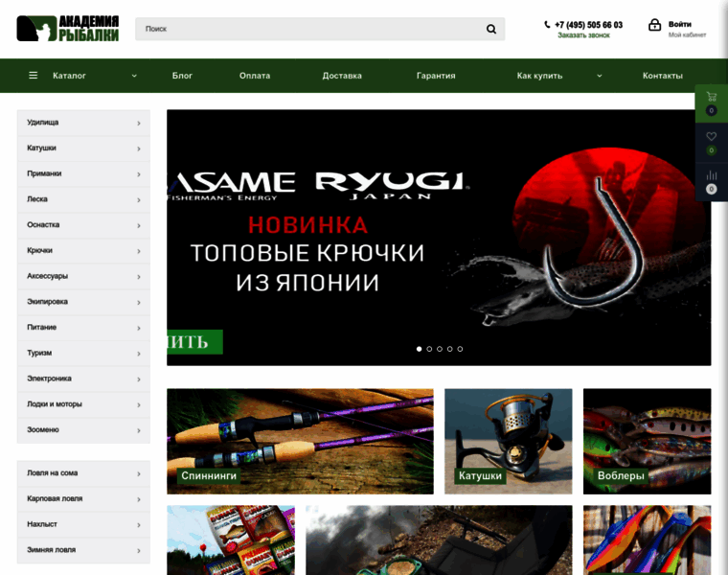Image resolution: width=728 pixels, height=575 pixels.
Task: Expand the Приманки category arrow
Action: (139, 174)
